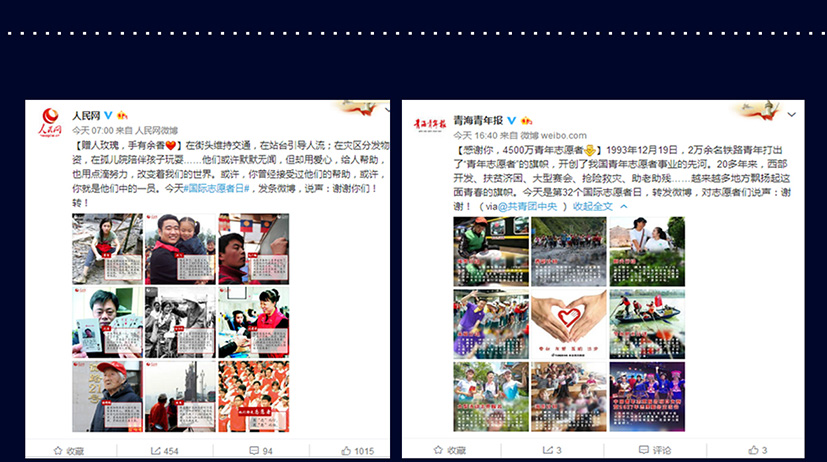Open 人民网 photo of monument with visitors

tap(180, 396)
